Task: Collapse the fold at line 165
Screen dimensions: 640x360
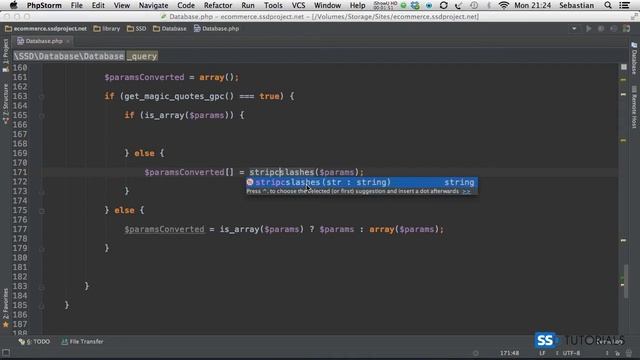Action: click(42, 116)
